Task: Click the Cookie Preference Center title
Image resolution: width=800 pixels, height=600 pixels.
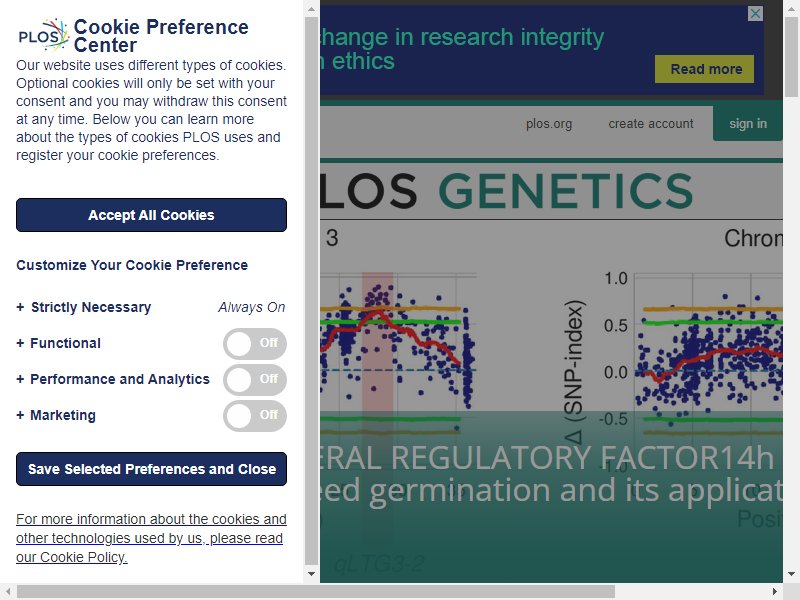Action: point(161,36)
